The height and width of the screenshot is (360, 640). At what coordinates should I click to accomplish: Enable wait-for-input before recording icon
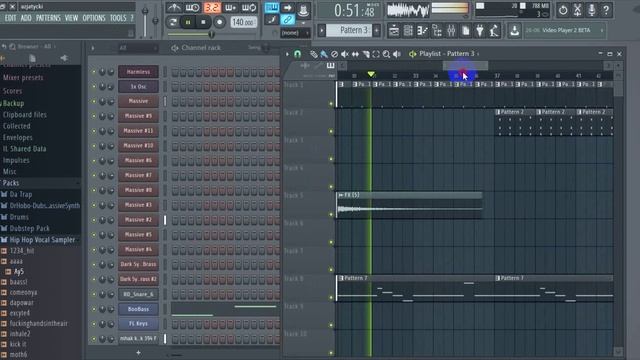point(193,7)
